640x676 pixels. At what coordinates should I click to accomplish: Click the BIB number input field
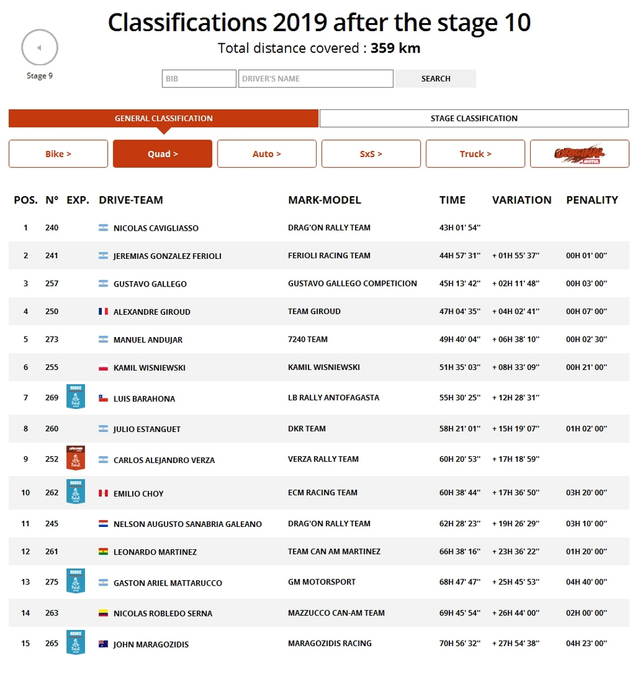[x=199, y=79]
